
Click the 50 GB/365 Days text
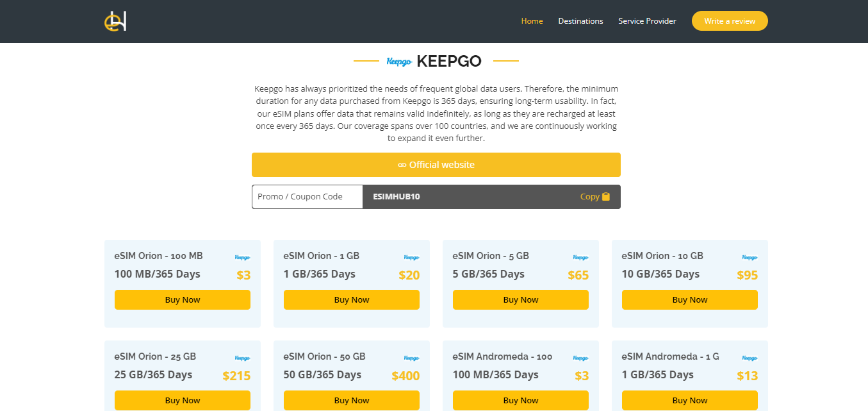(322, 374)
